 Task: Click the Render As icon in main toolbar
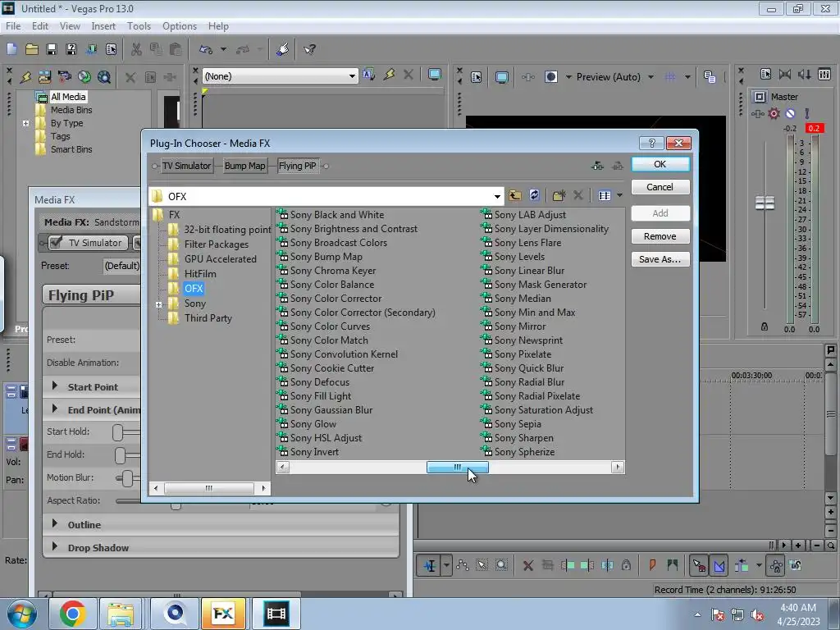[x=91, y=49]
